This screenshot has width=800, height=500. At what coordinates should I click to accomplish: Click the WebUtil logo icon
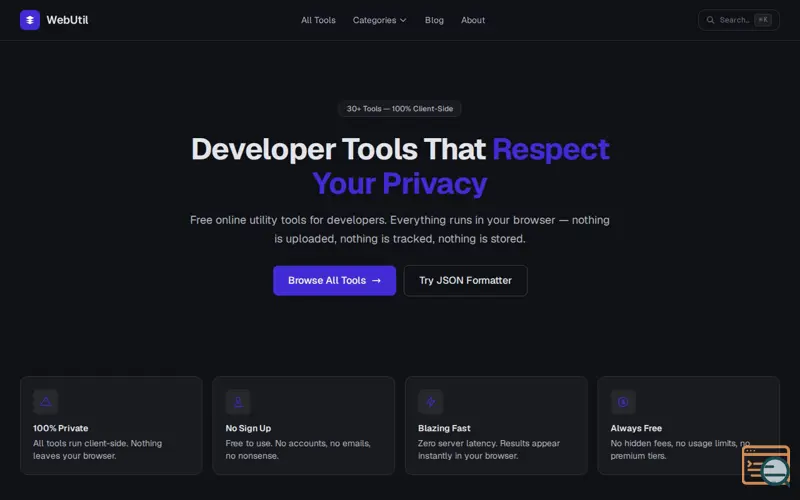(x=30, y=20)
